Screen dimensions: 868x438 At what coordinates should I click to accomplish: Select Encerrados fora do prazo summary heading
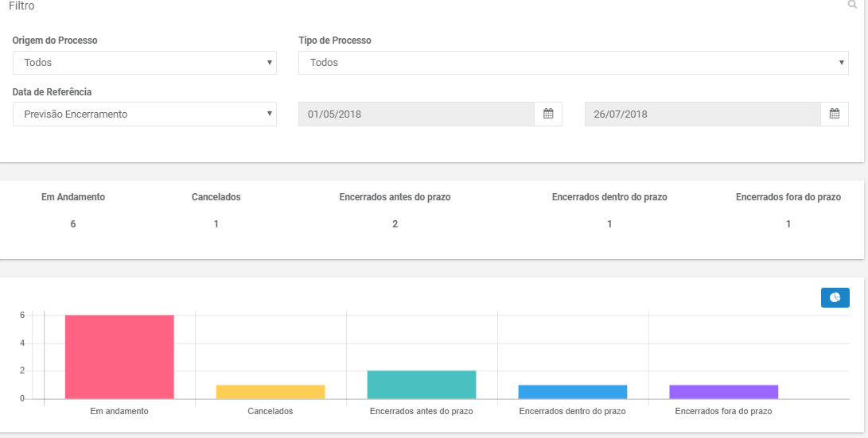[x=788, y=197]
